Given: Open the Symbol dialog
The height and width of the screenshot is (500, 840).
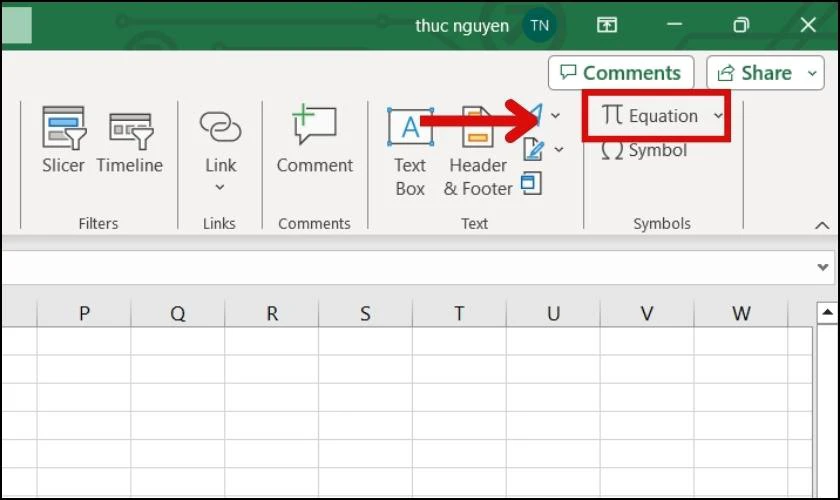Looking at the screenshot, I should coord(644,151).
